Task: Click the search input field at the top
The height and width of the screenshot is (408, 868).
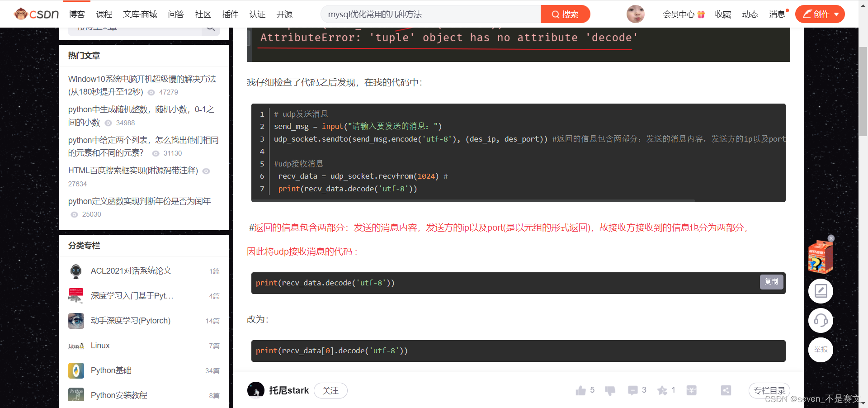Action: [x=429, y=14]
